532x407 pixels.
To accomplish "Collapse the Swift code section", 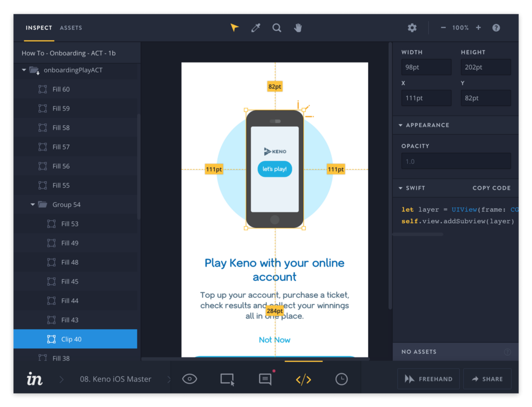I will point(401,188).
